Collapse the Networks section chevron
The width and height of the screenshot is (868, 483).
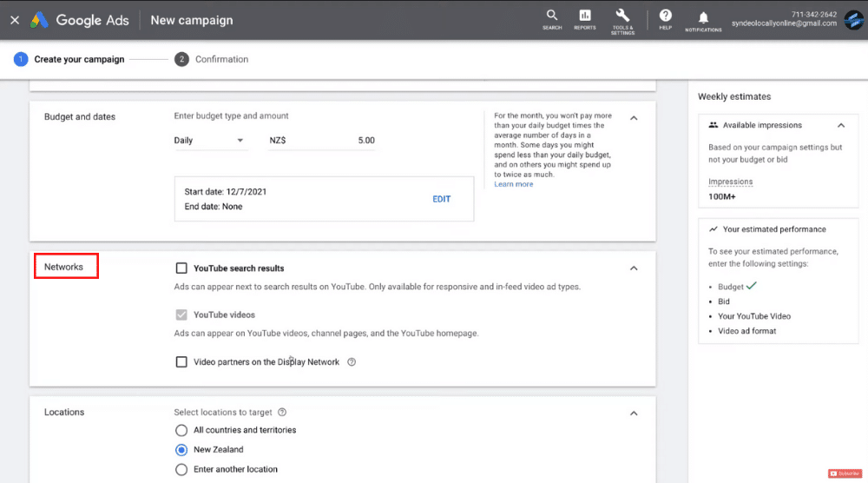(x=634, y=268)
